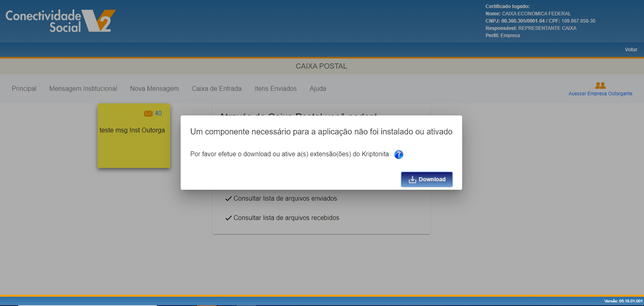Click the 'Consultar lista de arquivos recebidos' text
The height and width of the screenshot is (306, 644).
point(286,218)
